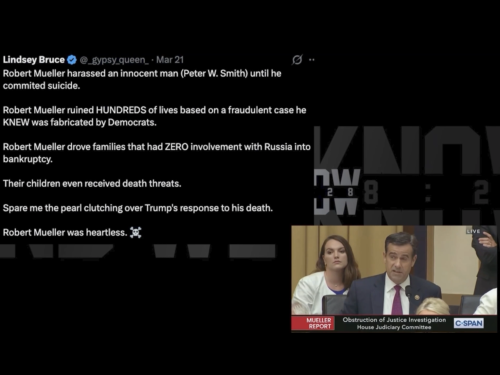Click the C-SPAN video thumbnail
Viewport: 500px width, 375px height.
[x=394, y=279]
